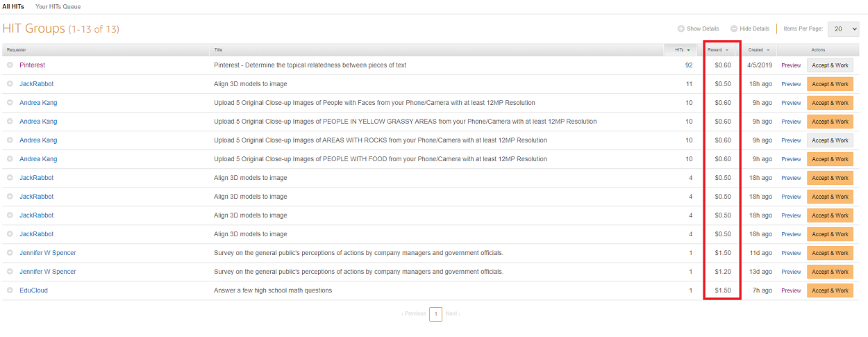Click the Requester column header
Viewport: 868px width, 337px height.
tap(17, 50)
